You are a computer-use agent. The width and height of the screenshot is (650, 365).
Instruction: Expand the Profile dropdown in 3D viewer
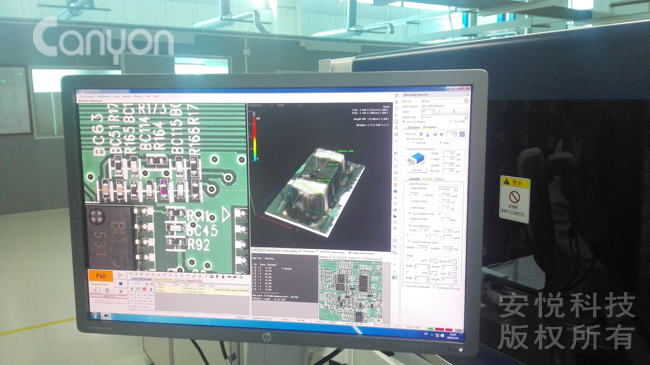pos(290,105)
